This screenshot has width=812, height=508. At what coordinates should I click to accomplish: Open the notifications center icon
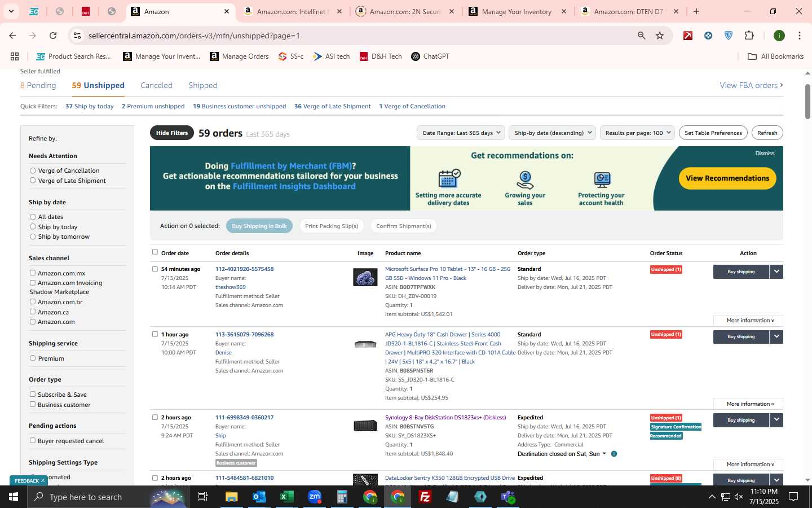click(x=793, y=497)
